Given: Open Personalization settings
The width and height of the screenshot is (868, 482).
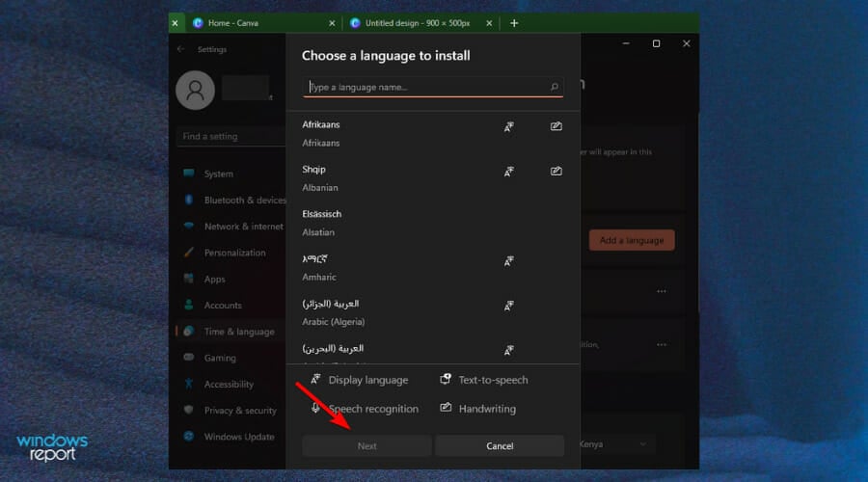Looking at the screenshot, I should click(x=231, y=253).
